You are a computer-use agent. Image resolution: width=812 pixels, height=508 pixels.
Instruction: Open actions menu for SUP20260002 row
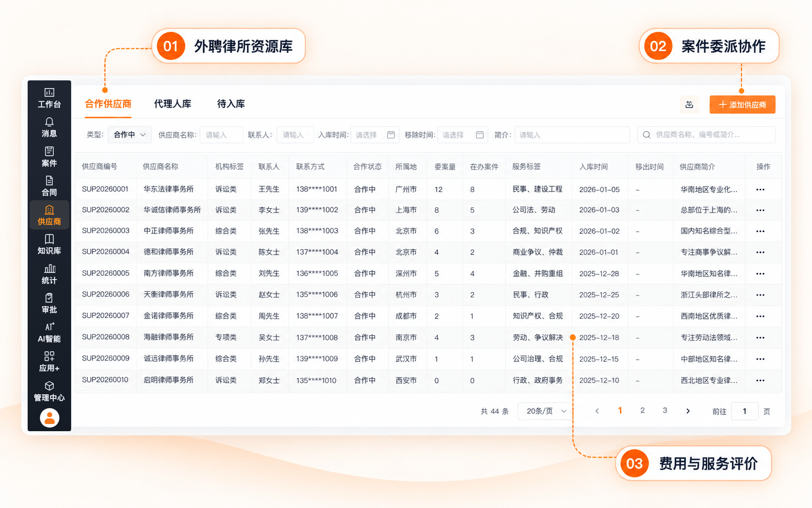tap(760, 210)
